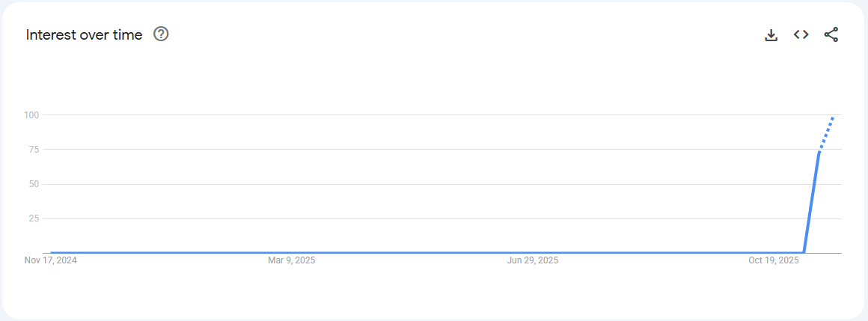Viewport: 868px width, 321px height.
Task: Click the "Interest over time" heading
Action: coord(84,34)
